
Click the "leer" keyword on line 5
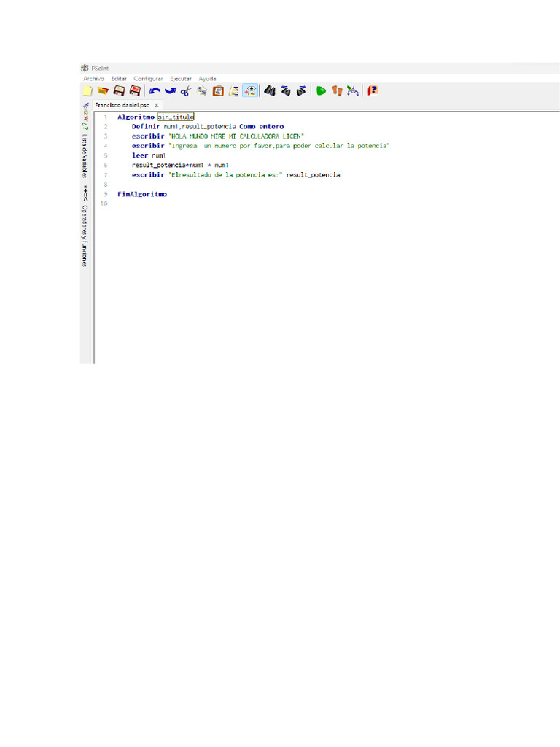pyautogui.click(x=140, y=155)
